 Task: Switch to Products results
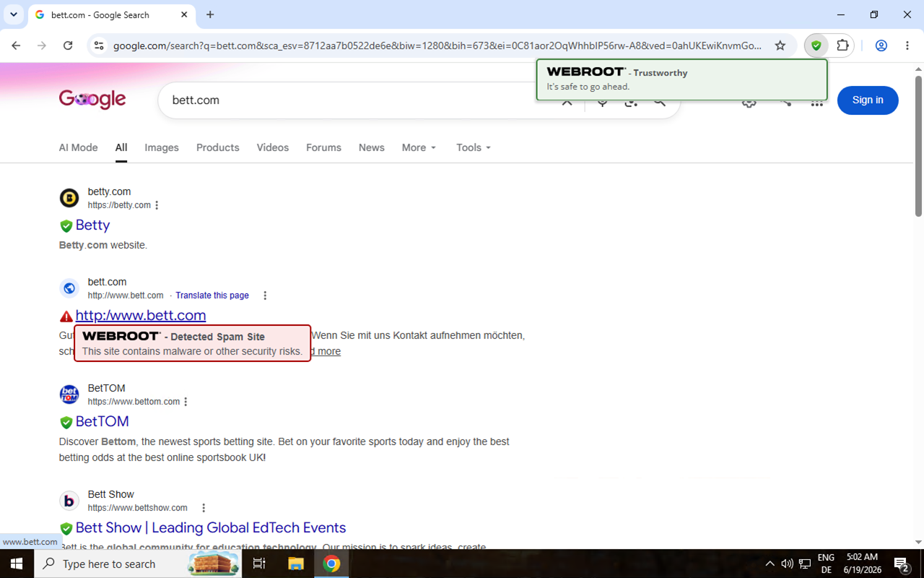(218, 147)
